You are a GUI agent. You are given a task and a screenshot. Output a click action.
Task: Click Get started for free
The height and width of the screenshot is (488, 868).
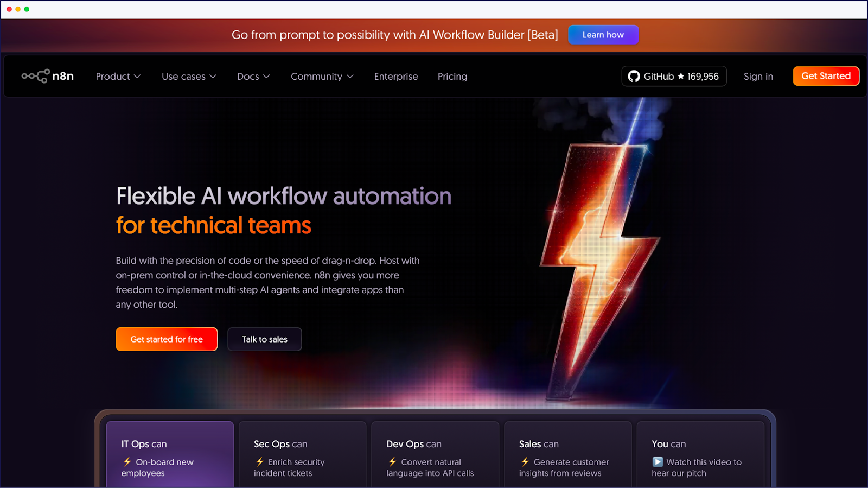coord(167,339)
